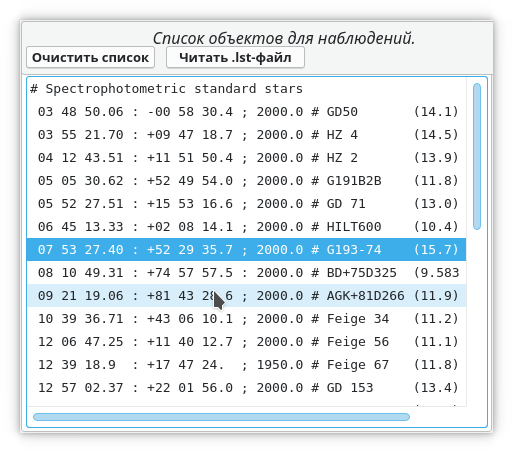Select the GD50 star entry
Image resolution: width=513 pixels, height=453 pixels.
(x=247, y=112)
